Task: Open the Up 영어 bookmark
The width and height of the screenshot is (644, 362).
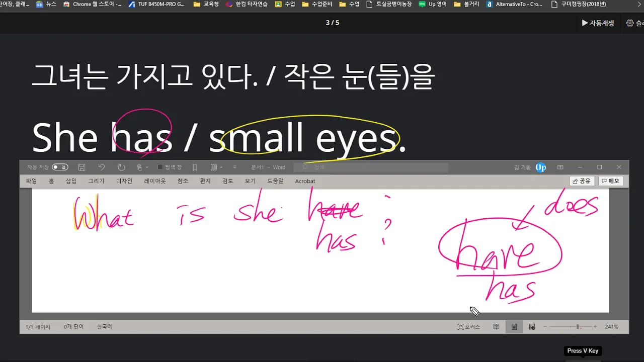Action: coord(433,4)
